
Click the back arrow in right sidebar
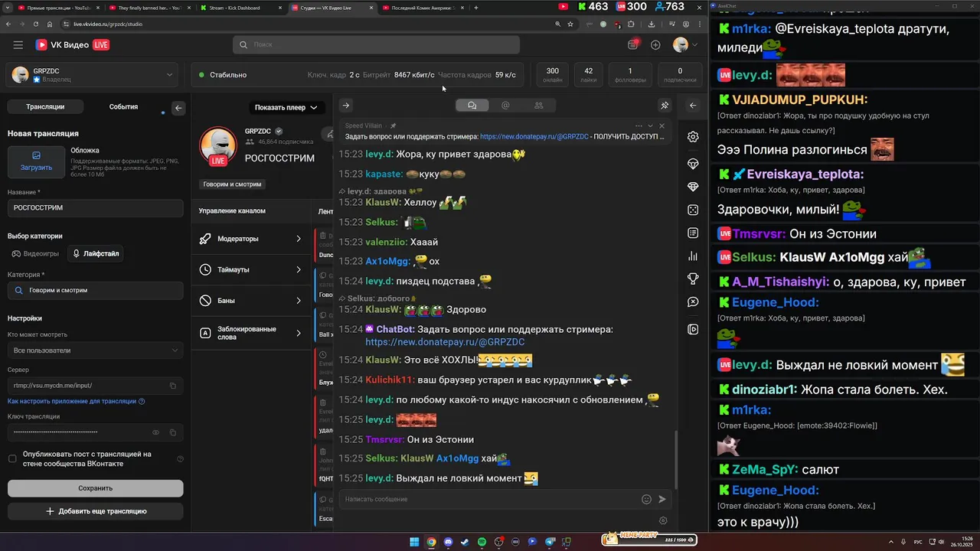pyautogui.click(x=693, y=106)
